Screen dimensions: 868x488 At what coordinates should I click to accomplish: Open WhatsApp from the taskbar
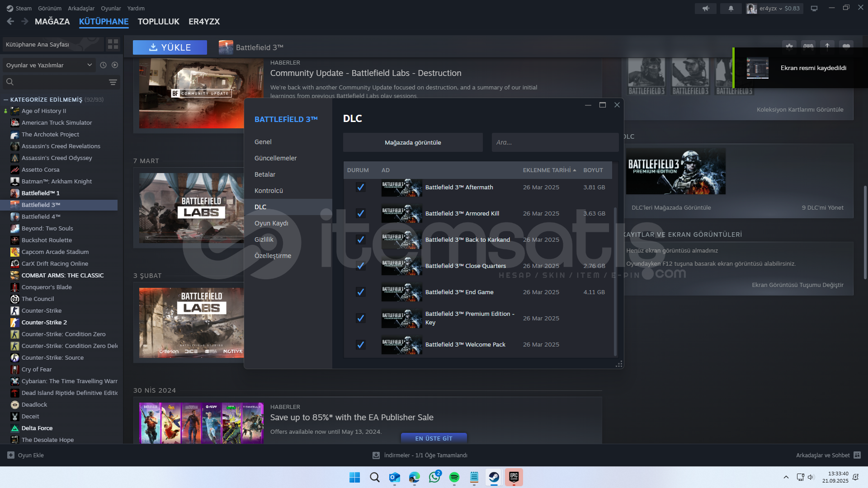click(434, 477)
